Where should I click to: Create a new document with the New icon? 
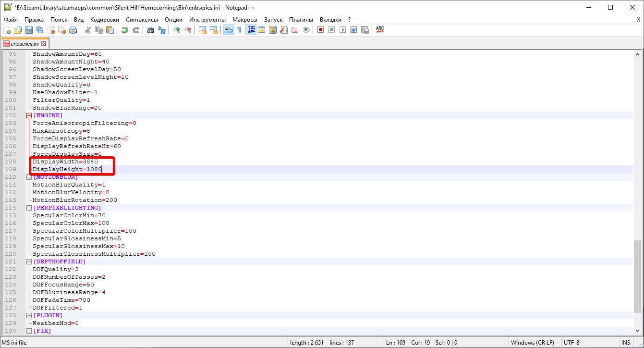[7, 30]
